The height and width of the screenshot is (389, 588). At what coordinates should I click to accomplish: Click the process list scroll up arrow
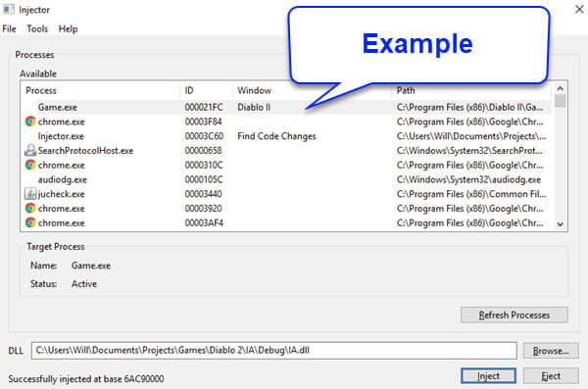tap(560, 88)
